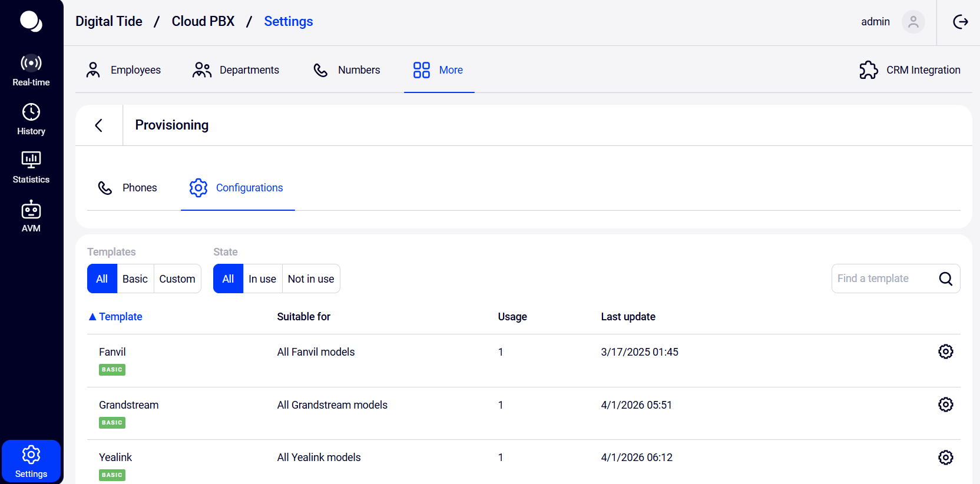Open gear settings for Yealink template
This screenshot has height=484, width=980.
(945, 458)
